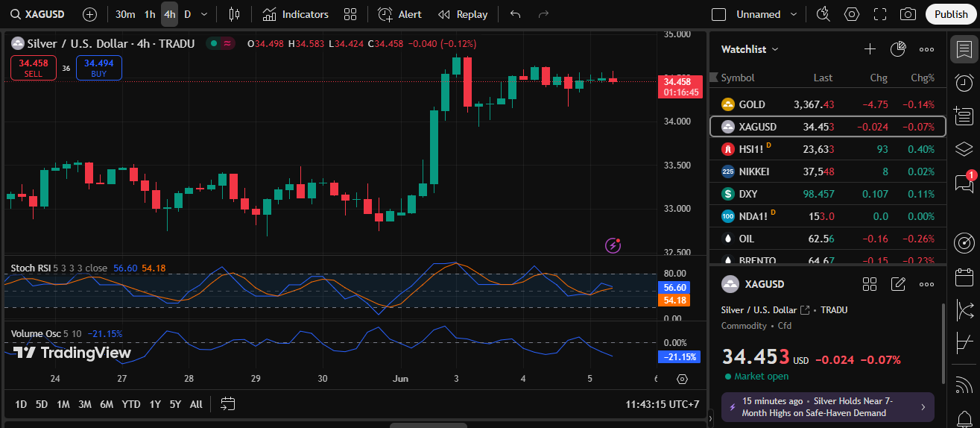Click the add symbol plus in Watchlist
Screen dimensions: 980x428
pos(870,49)
